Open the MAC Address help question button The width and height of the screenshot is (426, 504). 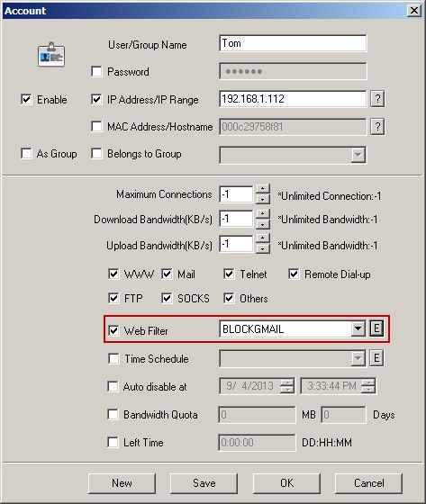click(x=377, y=127)
